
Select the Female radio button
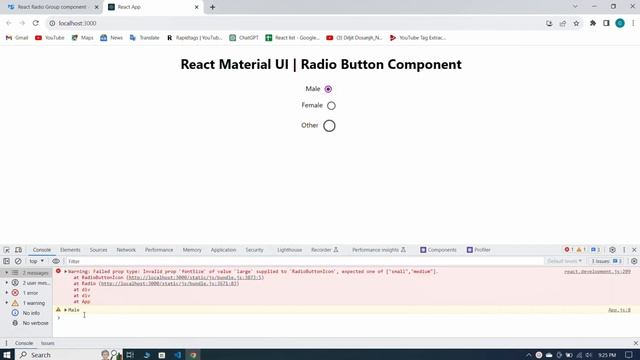[x=331, y=106]
